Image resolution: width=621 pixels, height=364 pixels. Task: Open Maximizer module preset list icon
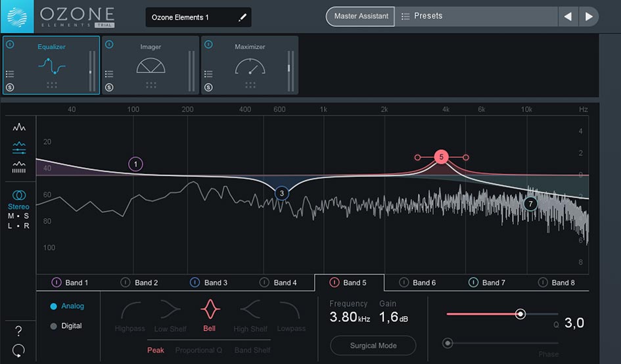pos(208,74)
